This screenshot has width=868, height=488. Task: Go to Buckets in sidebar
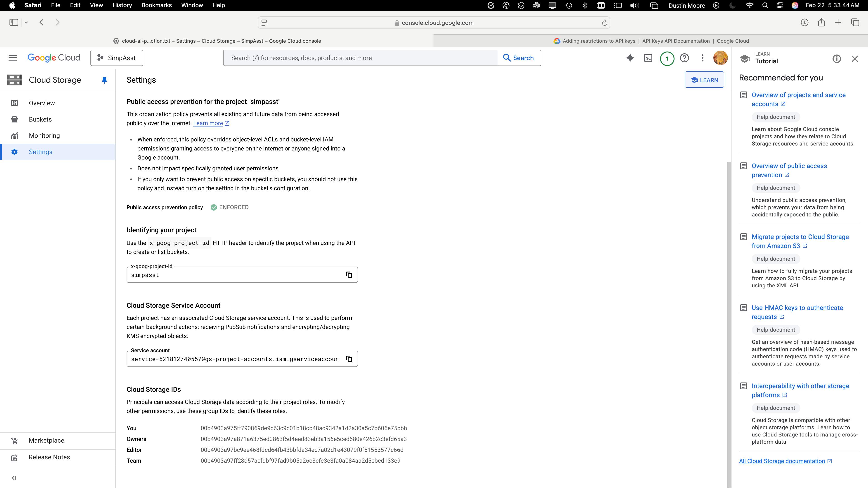[40, 119]
